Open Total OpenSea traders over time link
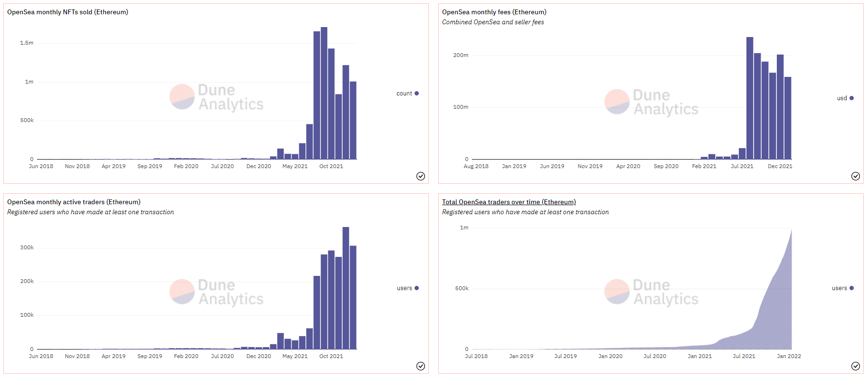 tap(509, 202)
